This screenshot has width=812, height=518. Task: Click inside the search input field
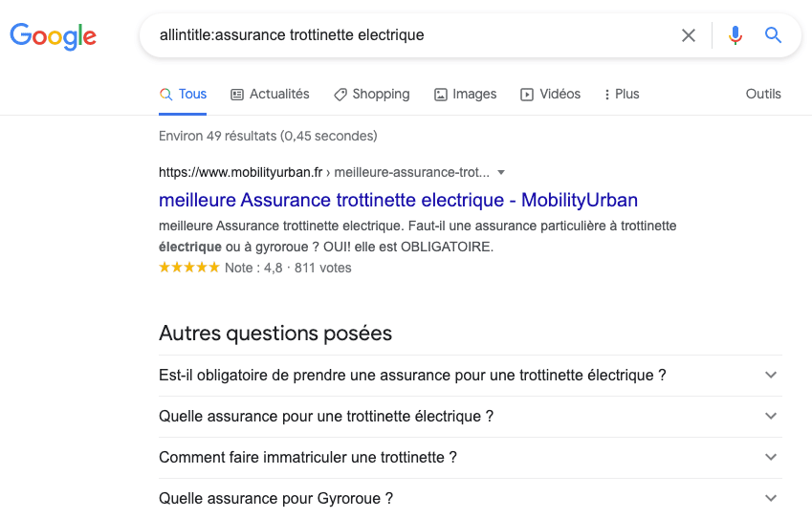click(x=402, y=35)
